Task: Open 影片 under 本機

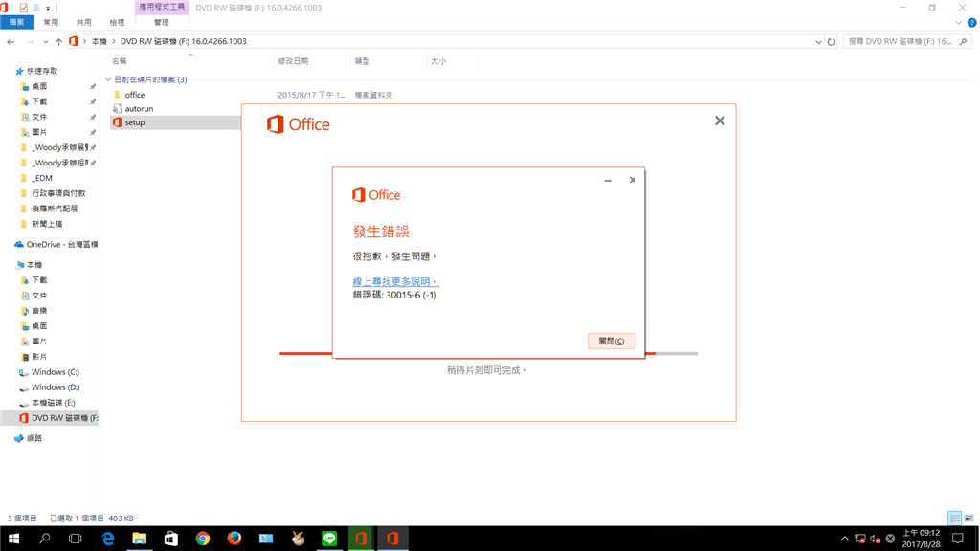Action: (x=39, y=357)
